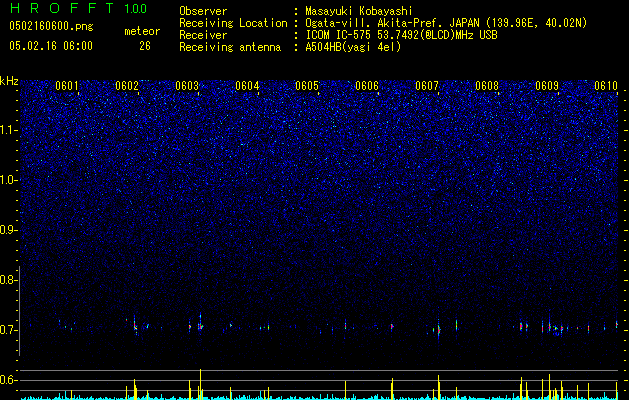Select the filename 0502160600.png
This screenshot has width=629, height=400.
(x=51, y=27)
